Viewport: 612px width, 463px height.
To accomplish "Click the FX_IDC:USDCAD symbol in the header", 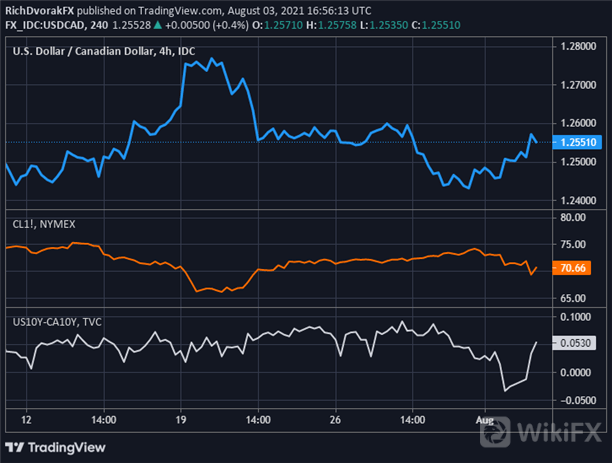I will click(x=46, y=21).
